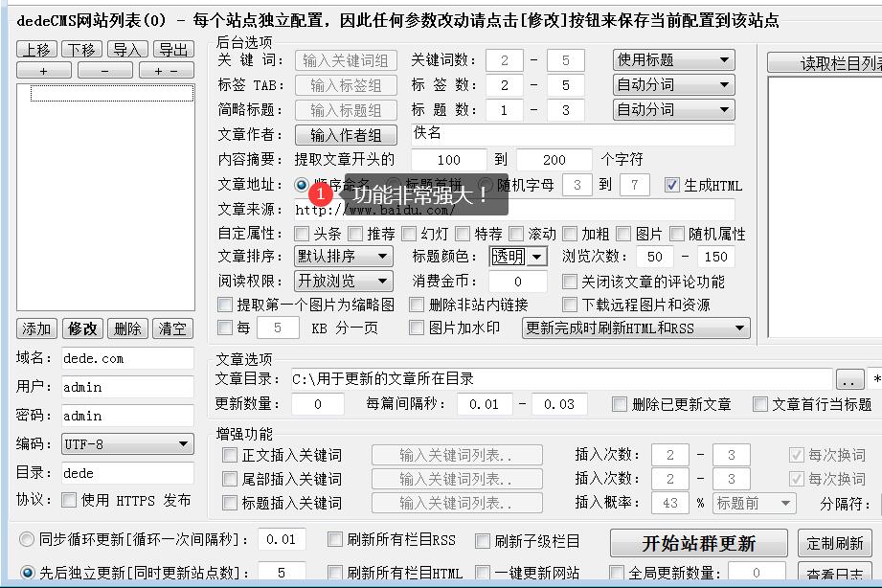Enable the 特荐 attribute checkbox
882x588 pixels.
[x=463, y=234]
